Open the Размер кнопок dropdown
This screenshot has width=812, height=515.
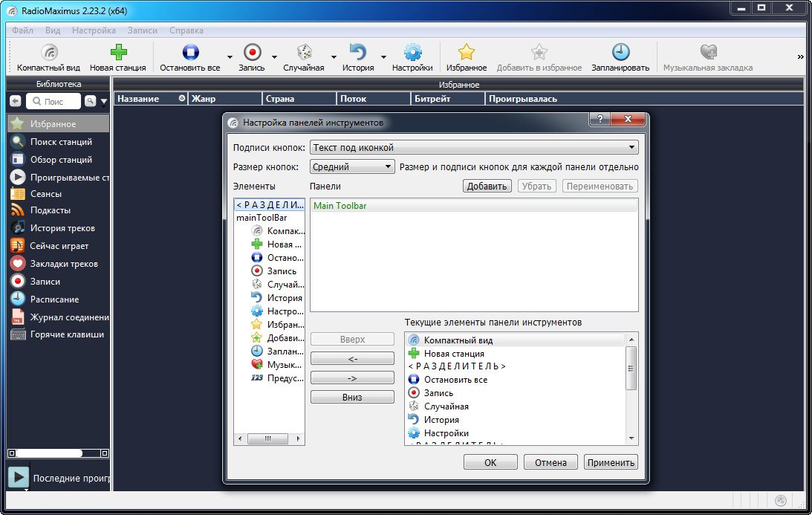coord(351,166)
